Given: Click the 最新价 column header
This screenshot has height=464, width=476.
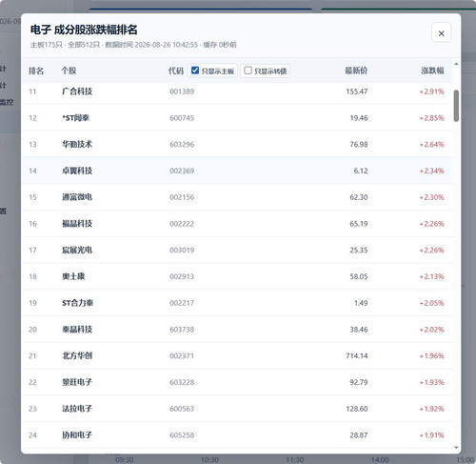Looking at the screenshot, I should (356, 71).
